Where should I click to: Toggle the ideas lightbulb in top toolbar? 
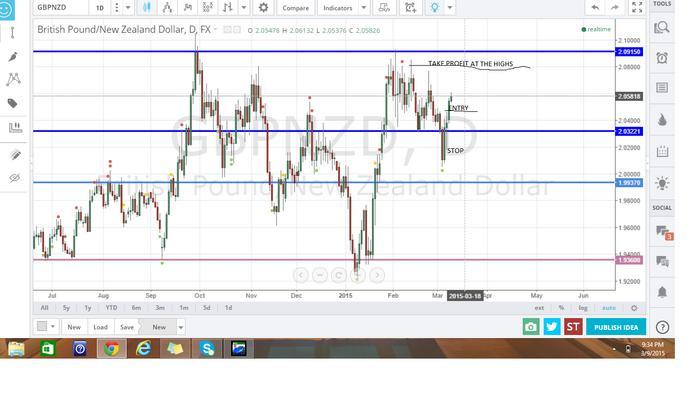point(434,8)
